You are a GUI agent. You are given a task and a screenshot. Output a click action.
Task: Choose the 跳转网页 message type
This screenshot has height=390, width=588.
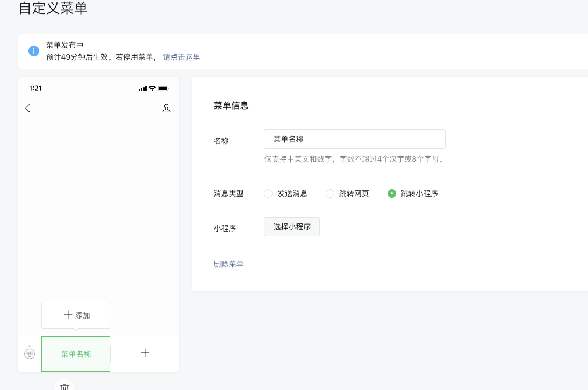[x=330, y=193]
